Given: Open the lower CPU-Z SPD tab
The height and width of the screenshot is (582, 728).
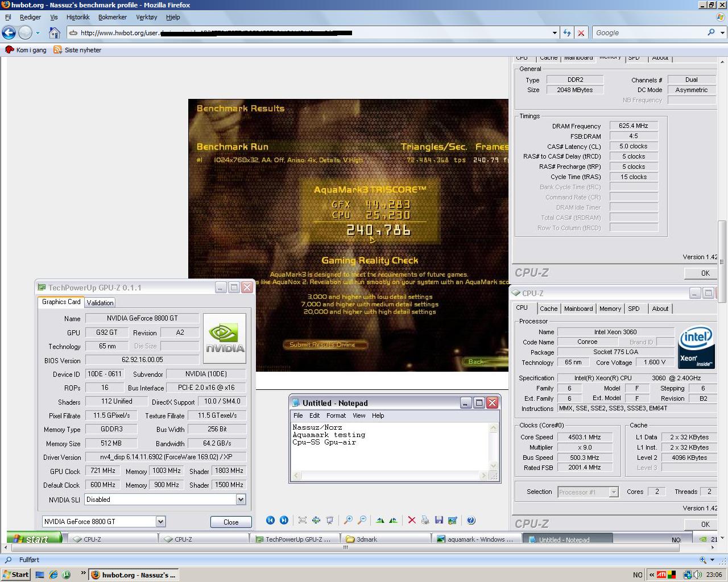Looking at the screenshot, I should click(x=634, y=309).
